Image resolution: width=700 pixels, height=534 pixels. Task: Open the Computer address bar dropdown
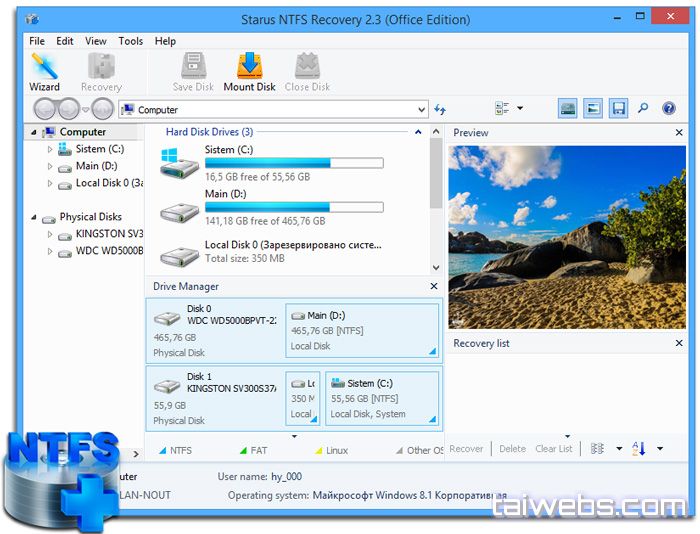[422, 109]
